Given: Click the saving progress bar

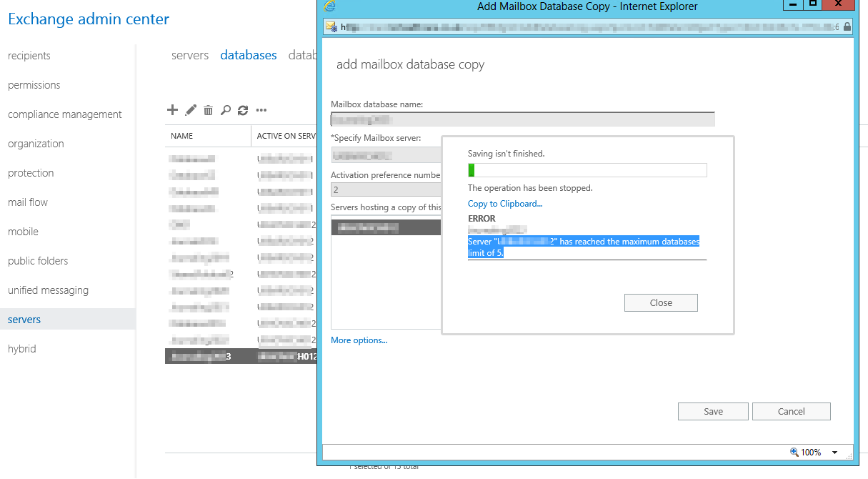Looking at the screenshot, I should click(x=587, y=170).
